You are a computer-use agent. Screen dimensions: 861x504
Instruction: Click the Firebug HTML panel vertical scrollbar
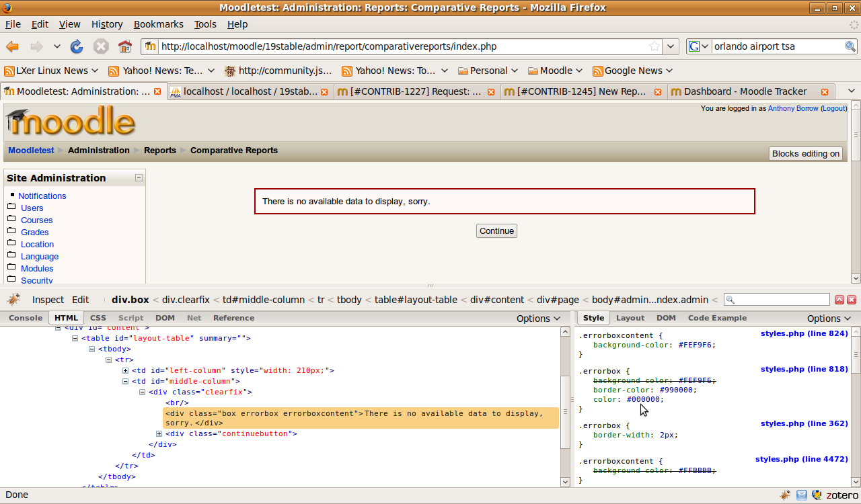(565, 407)
